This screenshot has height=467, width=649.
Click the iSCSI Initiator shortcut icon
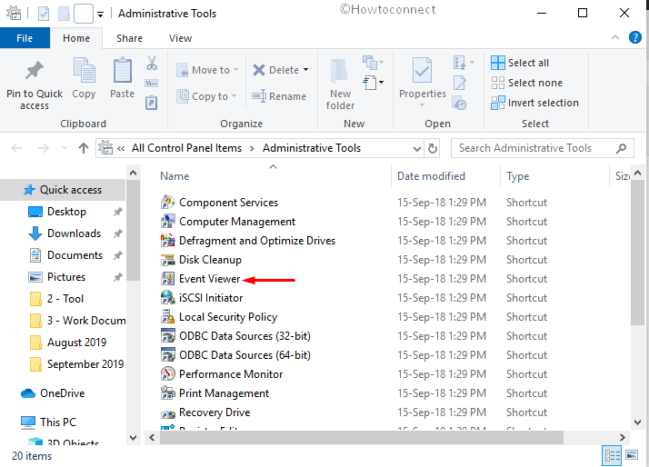pyautogui.click(x=168, y=298)
